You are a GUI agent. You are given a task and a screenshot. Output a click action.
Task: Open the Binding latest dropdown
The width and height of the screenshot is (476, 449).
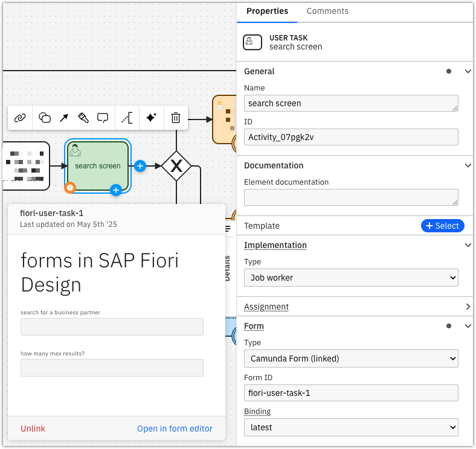(351, 427)
